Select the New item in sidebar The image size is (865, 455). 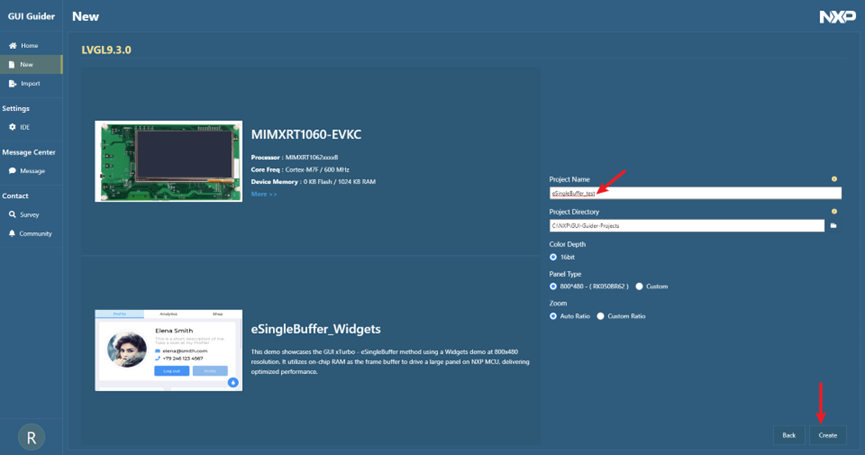pos(31,65)
